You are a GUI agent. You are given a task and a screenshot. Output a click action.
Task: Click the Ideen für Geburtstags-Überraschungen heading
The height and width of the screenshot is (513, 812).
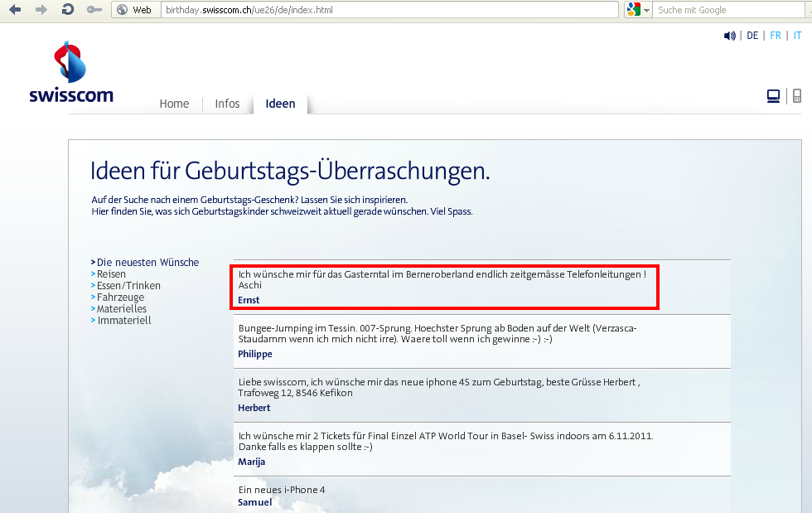(x=290, y=171)
